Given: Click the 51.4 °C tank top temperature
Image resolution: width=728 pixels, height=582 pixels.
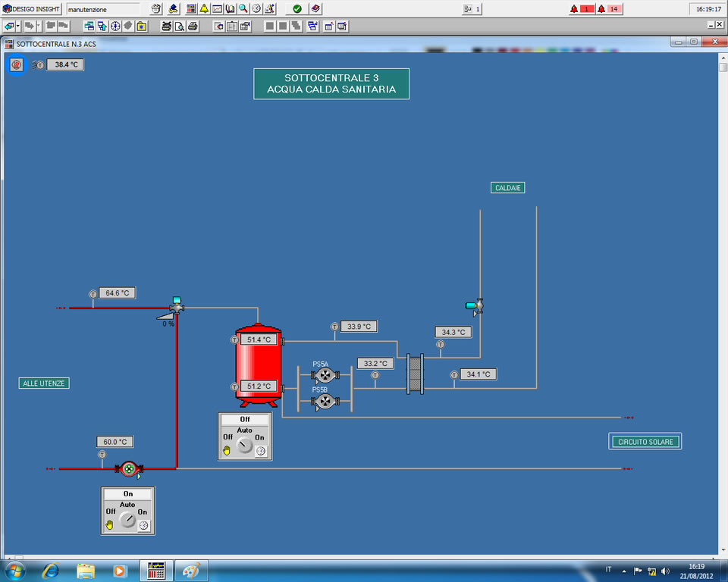Looking at the screenshot, I should point(259,339).
